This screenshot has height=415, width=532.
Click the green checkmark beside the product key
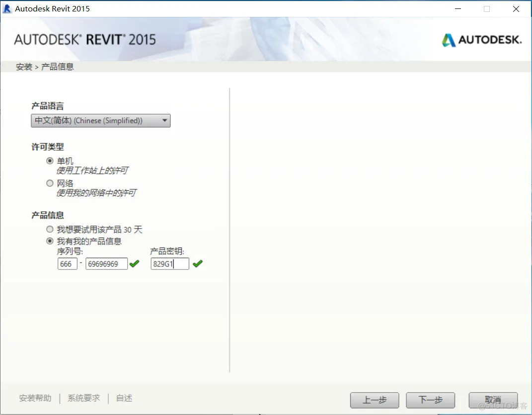197,264
